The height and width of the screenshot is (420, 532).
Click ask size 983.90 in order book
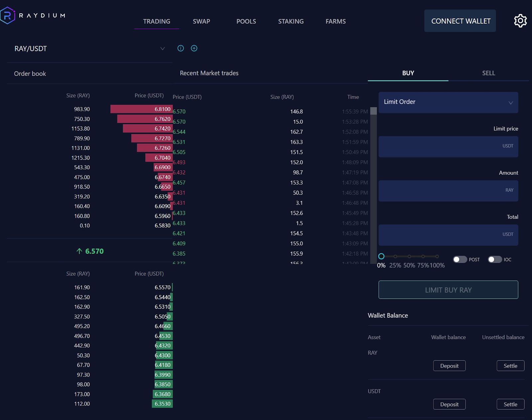click(82, 109)
